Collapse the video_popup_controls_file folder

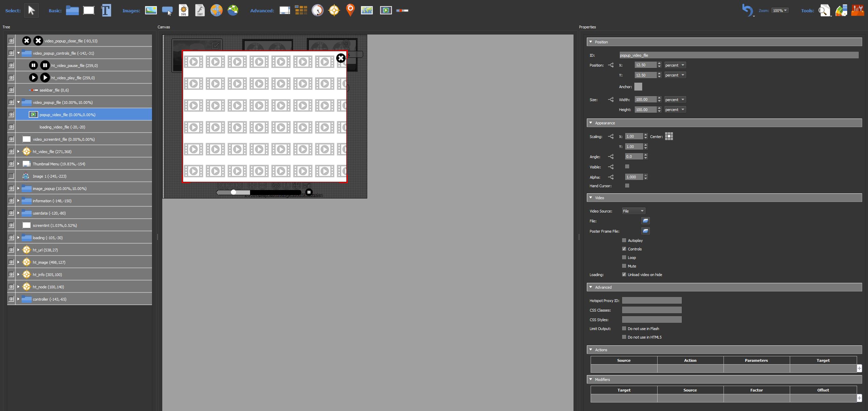tap(18, 53)
